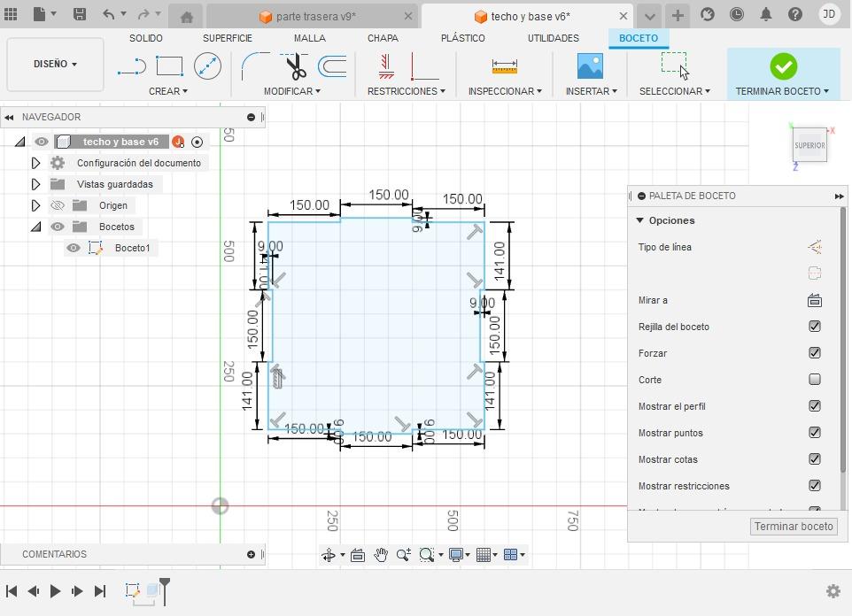Viewport: 852px width, 616px height.
Task: Open the RESTRICCIONES dropdown menu
Action: click(406, 91)
